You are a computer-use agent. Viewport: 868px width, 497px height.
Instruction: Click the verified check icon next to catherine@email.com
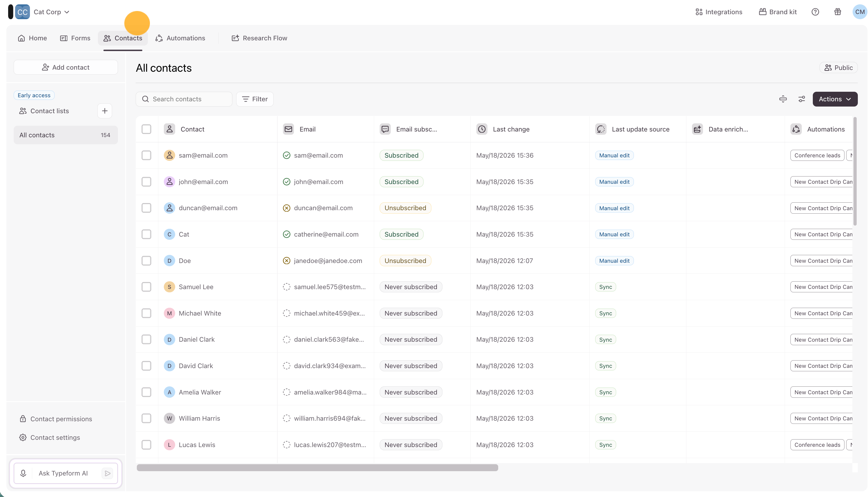tap(286, 234)
